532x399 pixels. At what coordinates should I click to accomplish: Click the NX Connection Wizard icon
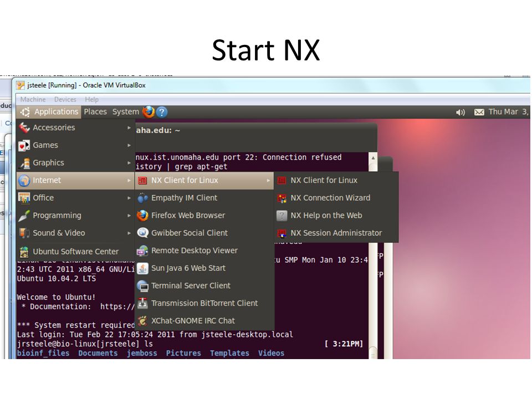[282, 198]
